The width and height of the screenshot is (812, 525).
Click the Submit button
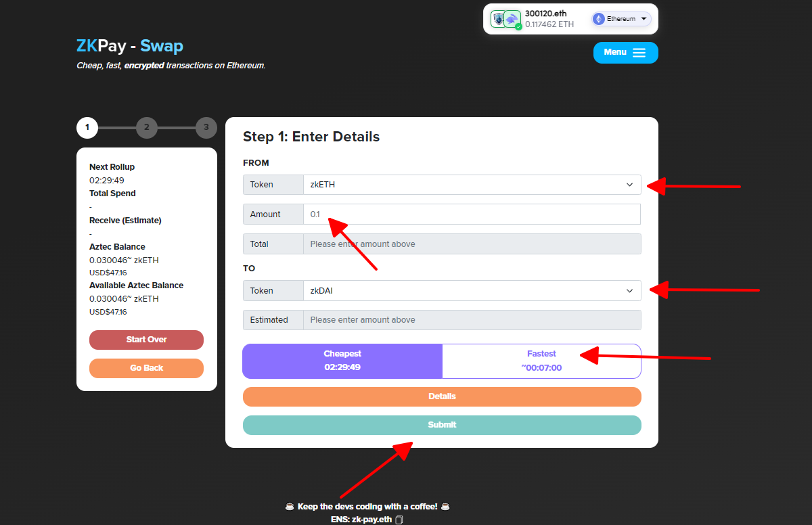(x=442, y=425)
